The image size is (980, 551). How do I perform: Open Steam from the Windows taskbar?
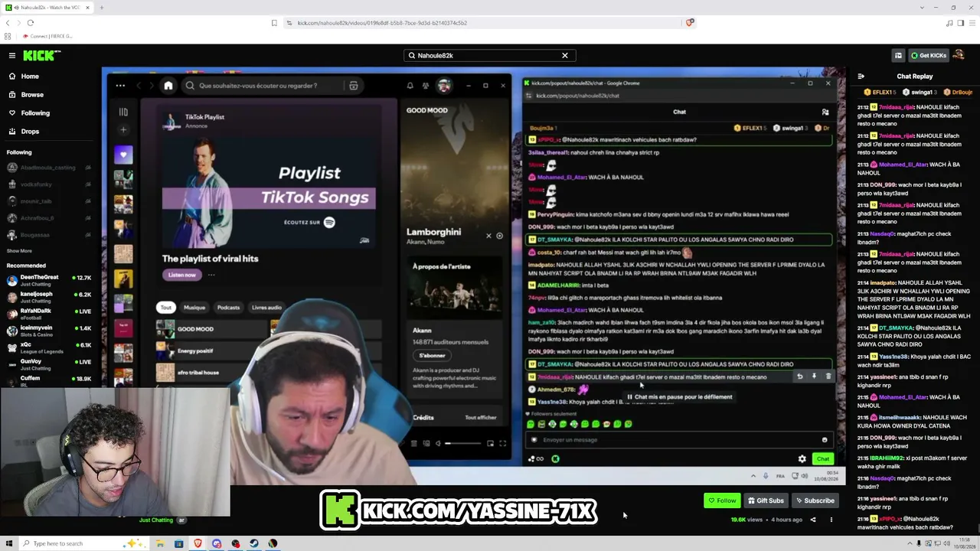point(254,543)
